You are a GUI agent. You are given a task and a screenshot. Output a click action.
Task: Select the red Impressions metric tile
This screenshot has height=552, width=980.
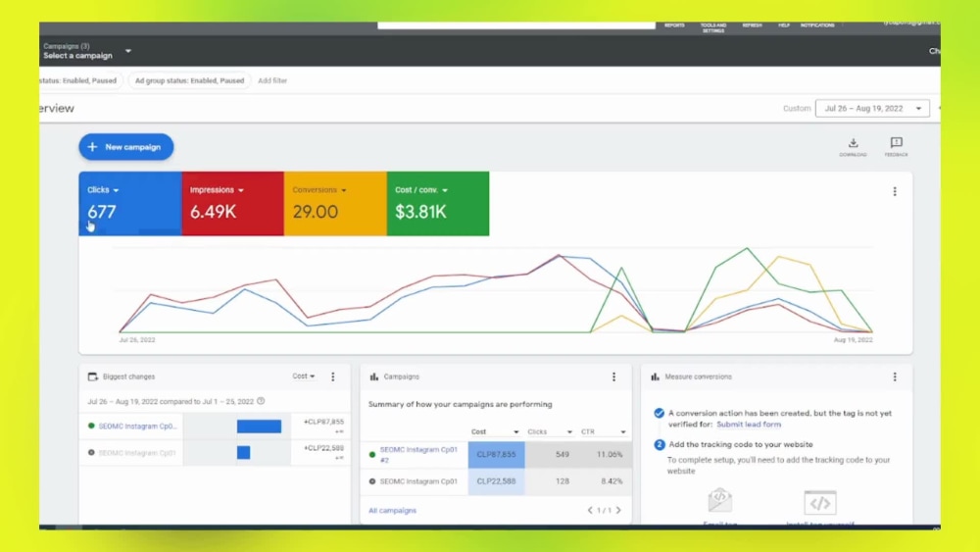tap(232, 204)
